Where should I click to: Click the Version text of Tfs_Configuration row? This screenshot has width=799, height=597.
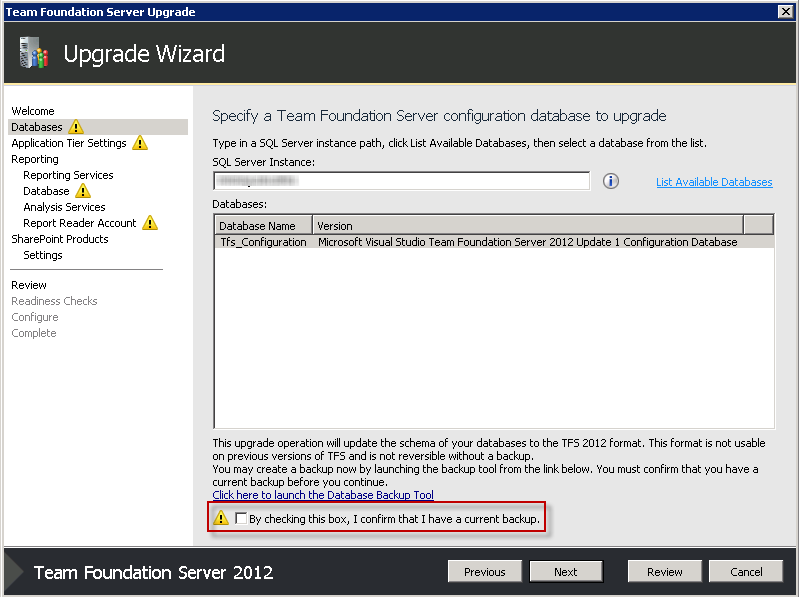(527, 242)
